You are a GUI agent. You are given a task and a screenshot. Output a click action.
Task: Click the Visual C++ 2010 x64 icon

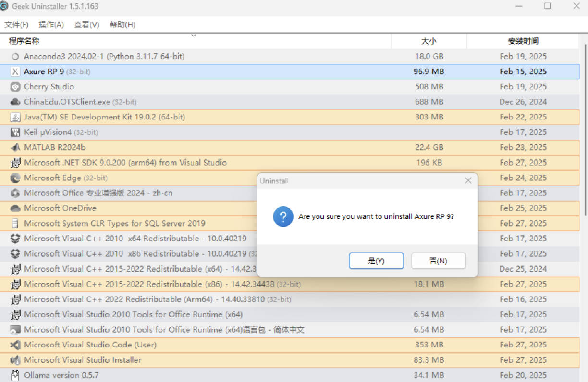[x=15, y=239]
